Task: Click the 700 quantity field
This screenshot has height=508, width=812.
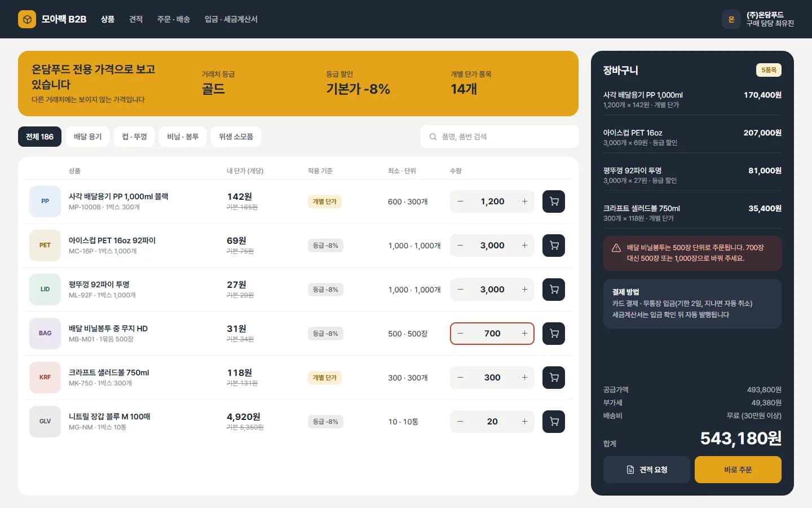Action: [492, 334]
